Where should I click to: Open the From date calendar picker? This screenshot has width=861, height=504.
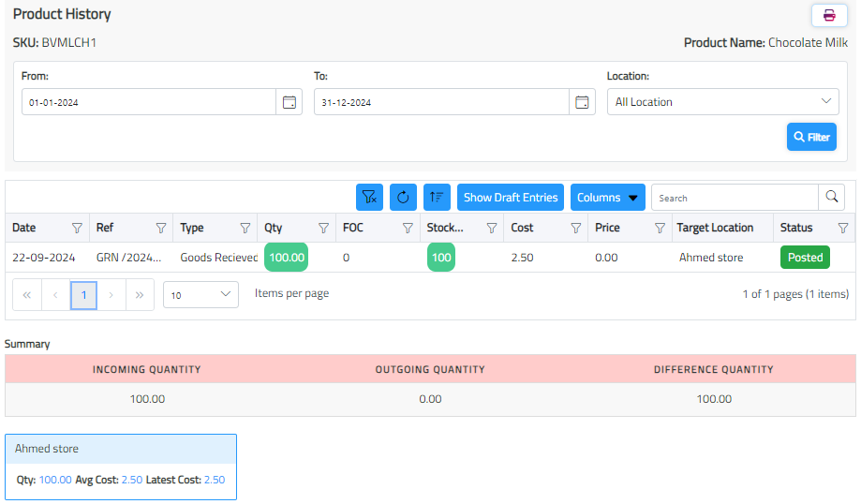click(x=289, y=102)
